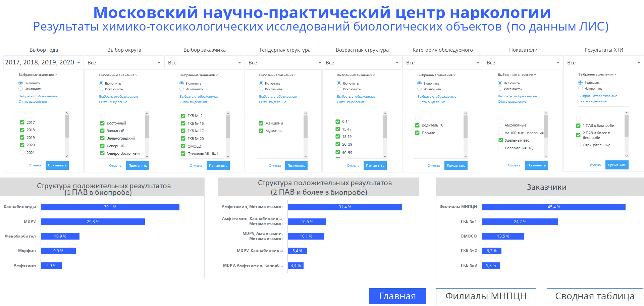Click the scroll-down arrow in the district list

coord(147,156)
